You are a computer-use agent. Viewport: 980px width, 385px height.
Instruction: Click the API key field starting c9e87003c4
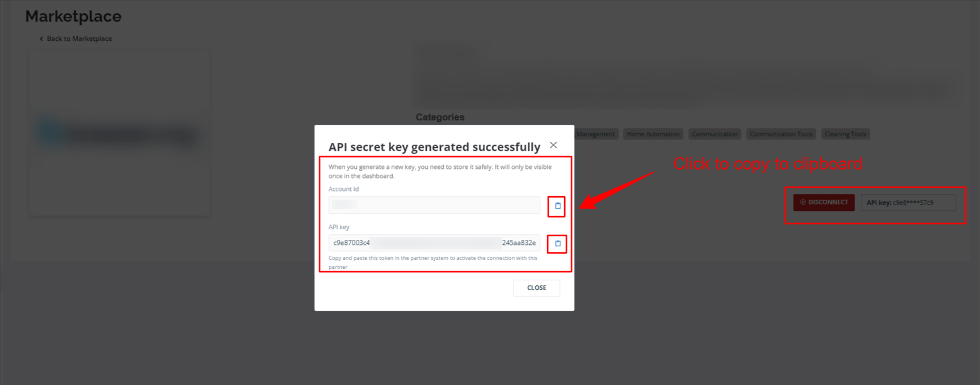click(x=434, y=243)
